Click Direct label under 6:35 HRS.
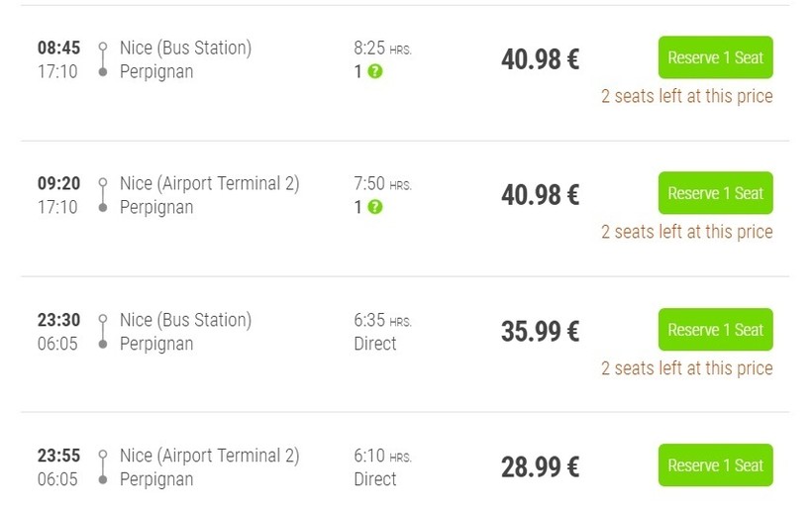The image size is (812, 513). (x=375, y=344)
